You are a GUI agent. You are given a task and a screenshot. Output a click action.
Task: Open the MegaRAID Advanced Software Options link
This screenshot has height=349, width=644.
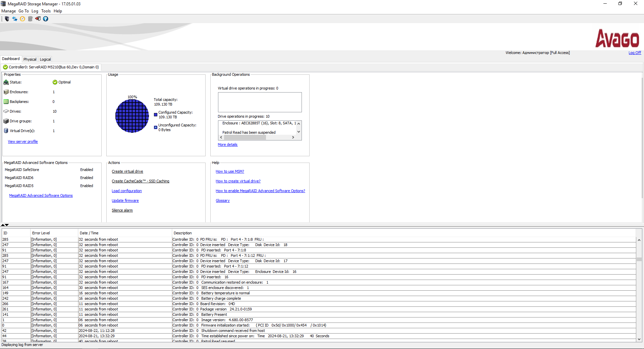tap(41, 195)
